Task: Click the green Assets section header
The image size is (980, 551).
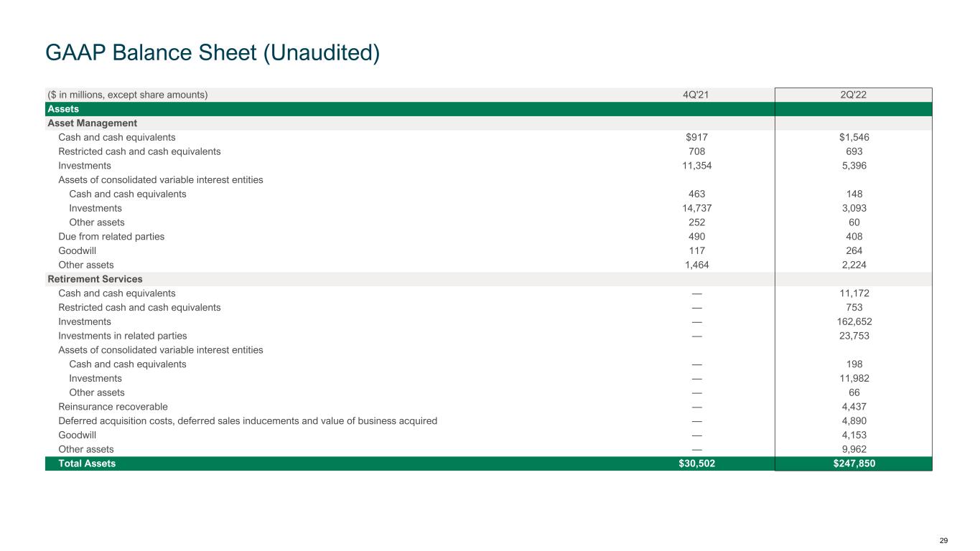Action: point(63,109)
